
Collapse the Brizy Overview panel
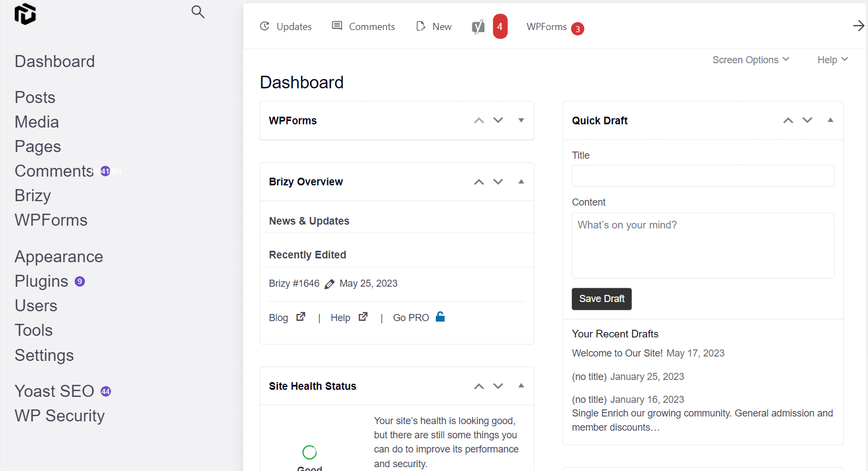(521, 182)
